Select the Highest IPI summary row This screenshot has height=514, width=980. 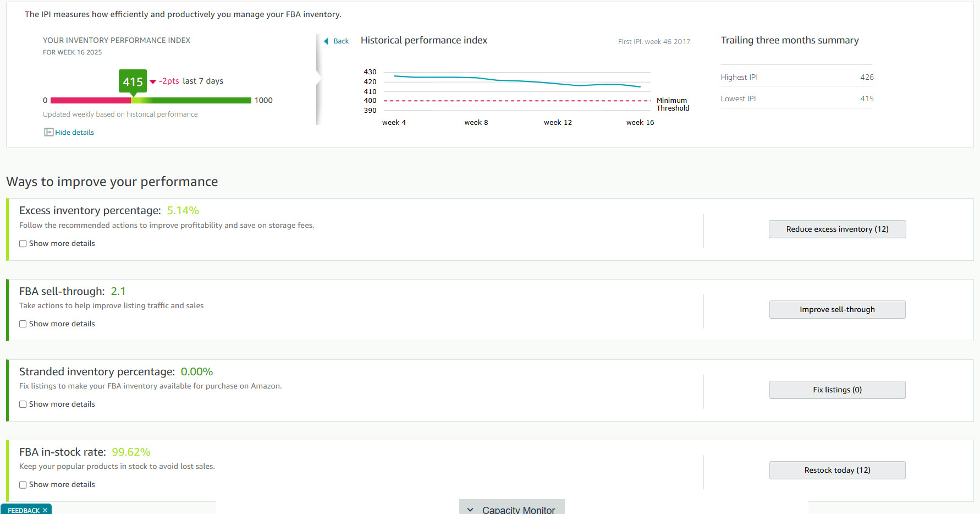[796, 77]
